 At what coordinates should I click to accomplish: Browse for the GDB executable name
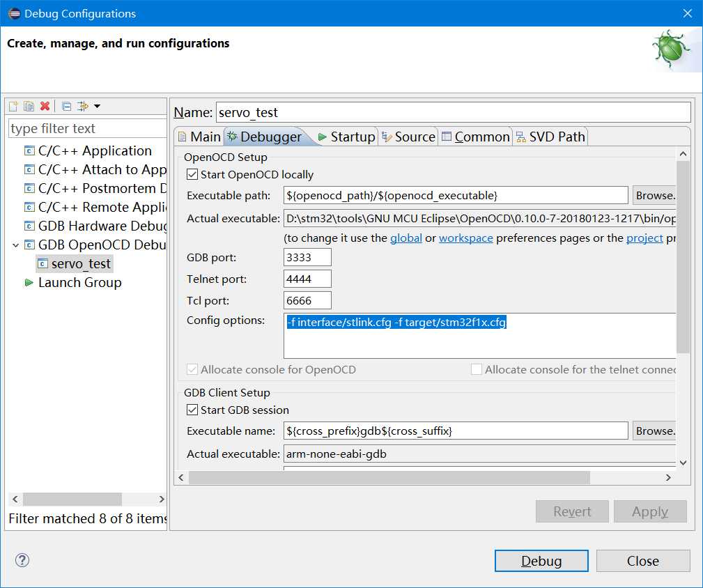coord(654,431)
